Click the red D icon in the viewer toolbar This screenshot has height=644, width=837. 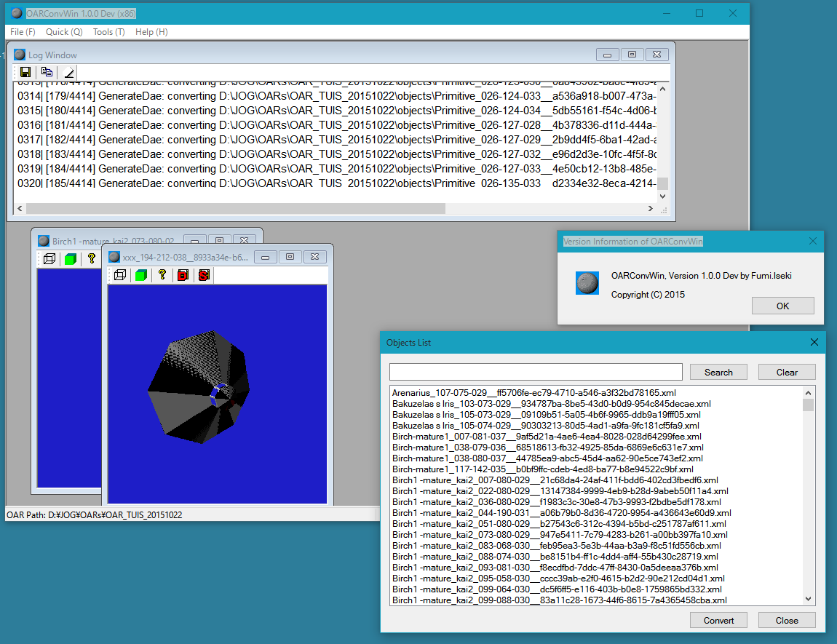click(x=183, y=275)
